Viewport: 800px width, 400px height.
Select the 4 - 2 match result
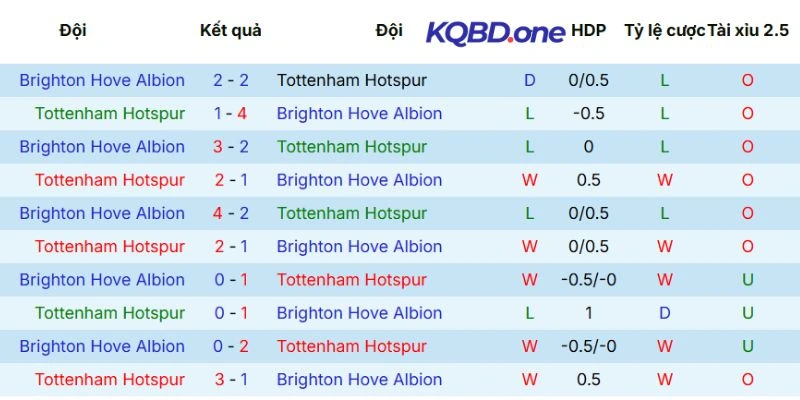tap(231, 213)
